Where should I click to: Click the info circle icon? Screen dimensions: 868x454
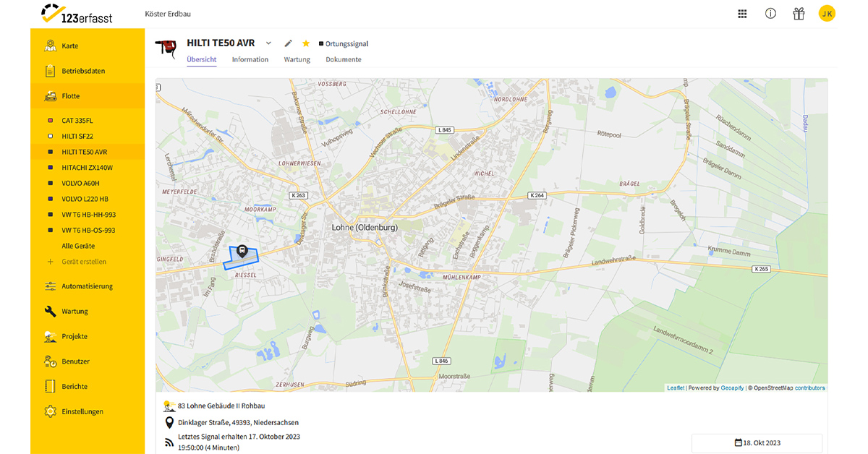(770, 14)
